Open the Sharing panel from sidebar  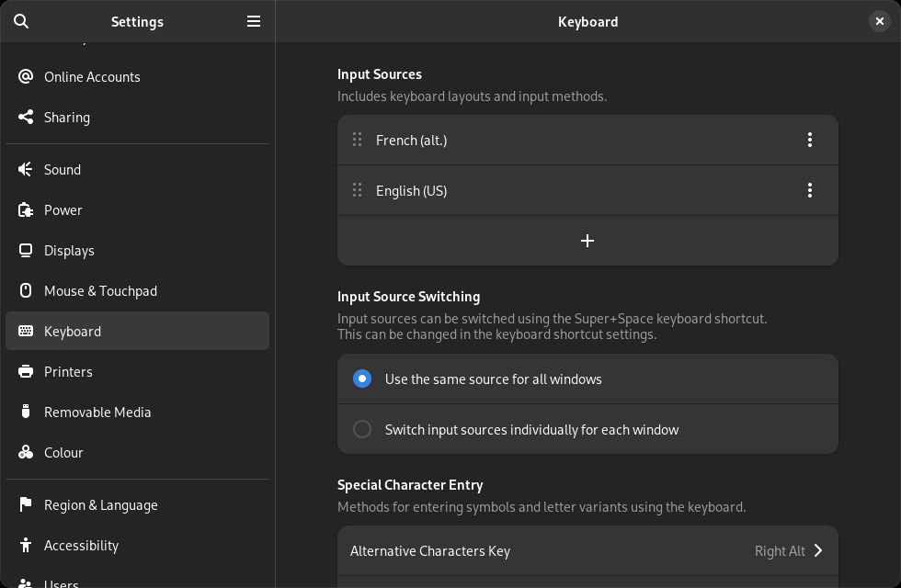click(66, 117)
